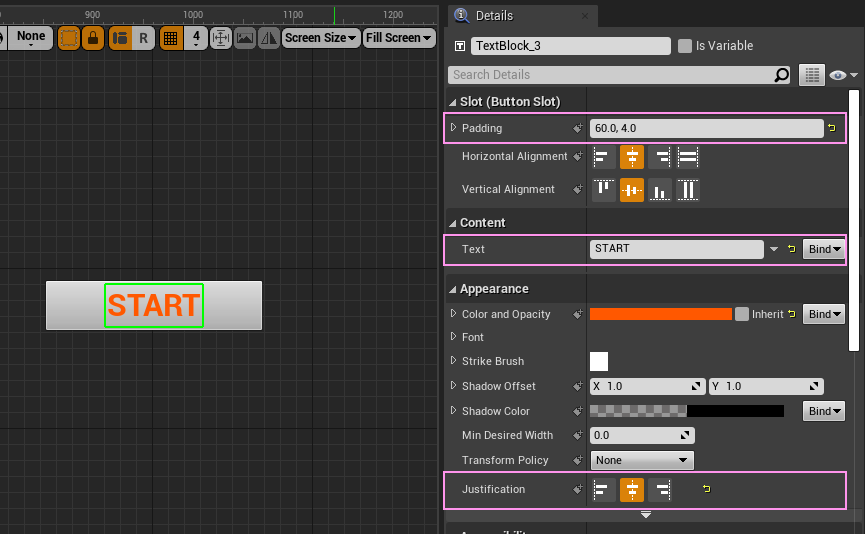The width and height of the screenshot is (865, 534).
Task: Reset Justification to default
Action: 707,489
